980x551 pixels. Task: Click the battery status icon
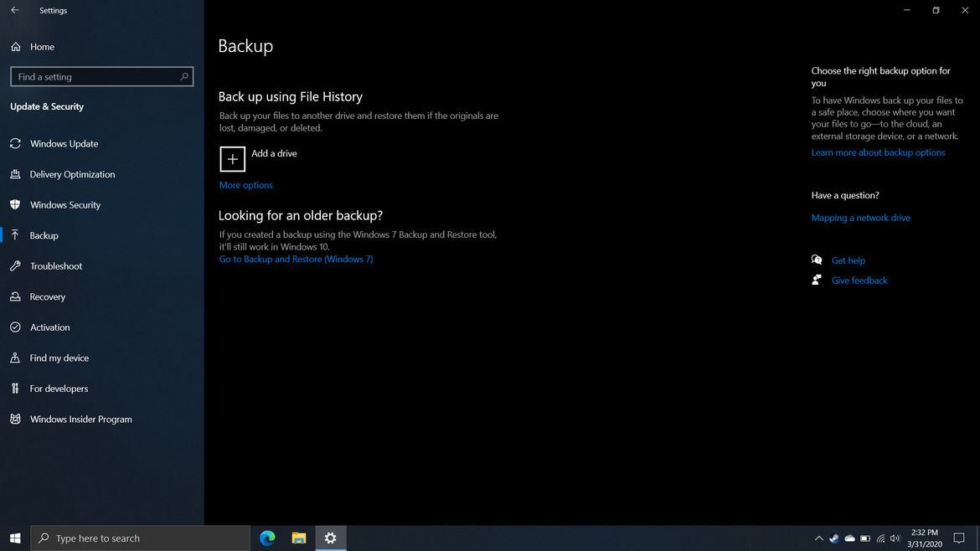coord(865,538)
